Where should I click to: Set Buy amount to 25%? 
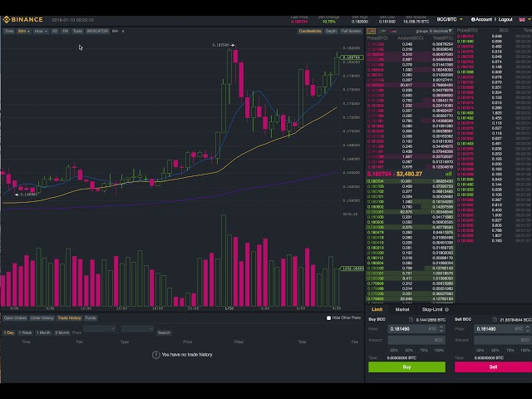394,350
